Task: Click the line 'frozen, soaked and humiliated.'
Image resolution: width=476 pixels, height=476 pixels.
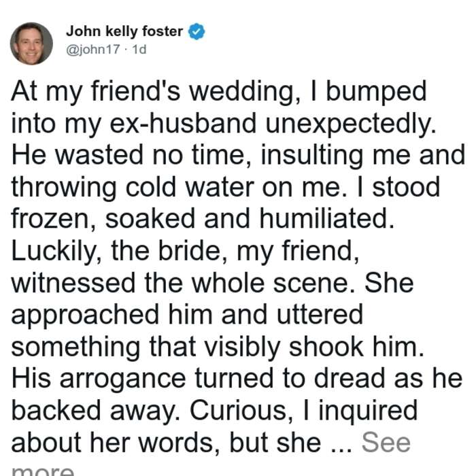Action: [x=203, y=219]
